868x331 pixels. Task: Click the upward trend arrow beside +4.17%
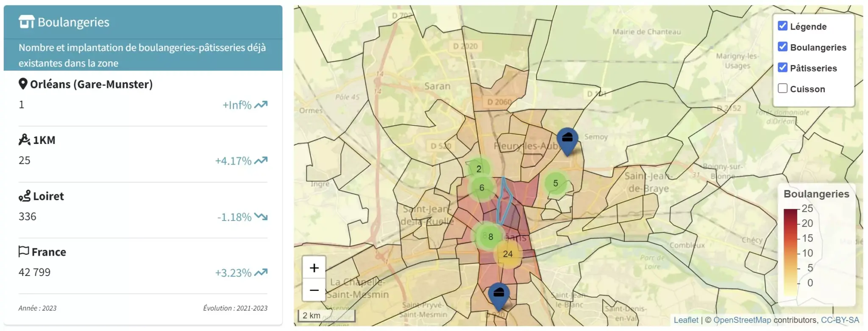pyautogui.click(x=261, y=160)
